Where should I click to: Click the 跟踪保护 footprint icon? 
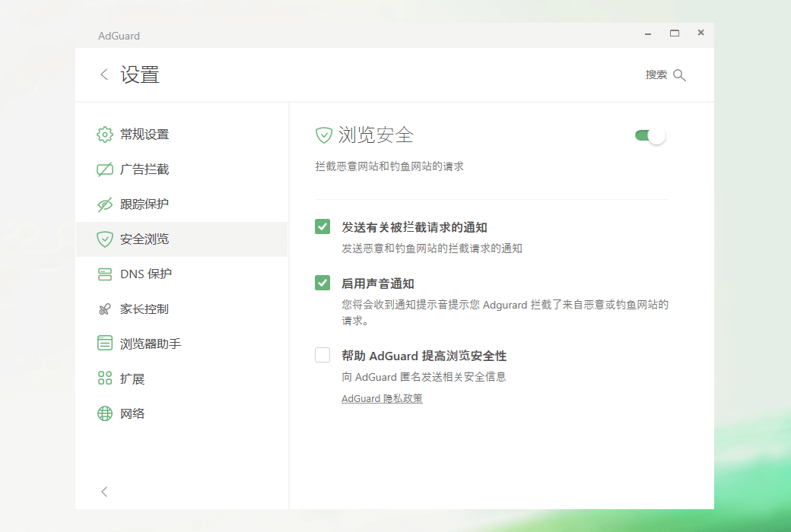click(104, 204)
